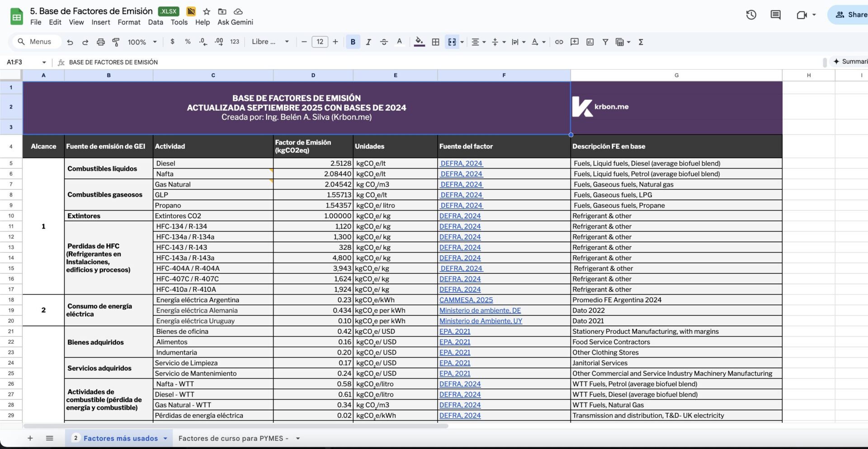Star this spreadsheet document
The height and width of the screenshot is (449, 868).
(x=207, y=11)
